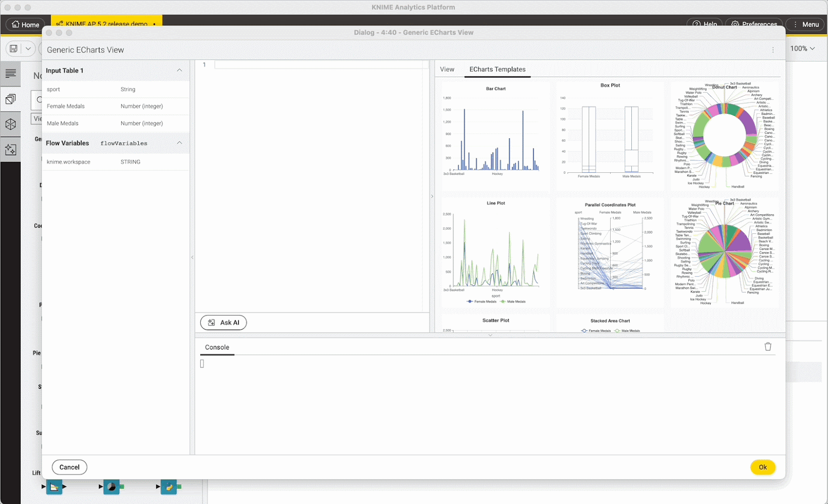Choose the Stacked Area Chart template

click(610, 324)
